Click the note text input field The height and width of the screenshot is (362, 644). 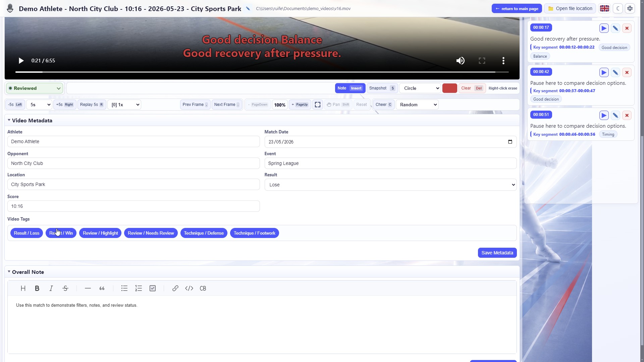(x=200, y=88)
